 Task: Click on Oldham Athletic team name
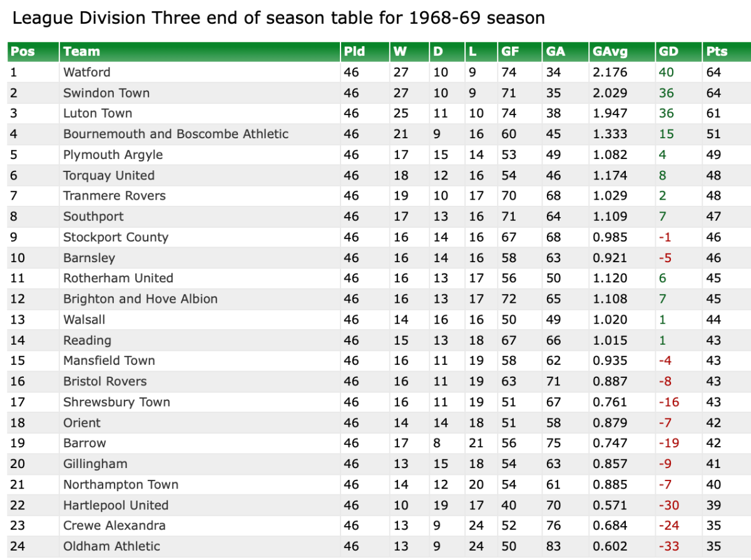(x=111, y=546)
